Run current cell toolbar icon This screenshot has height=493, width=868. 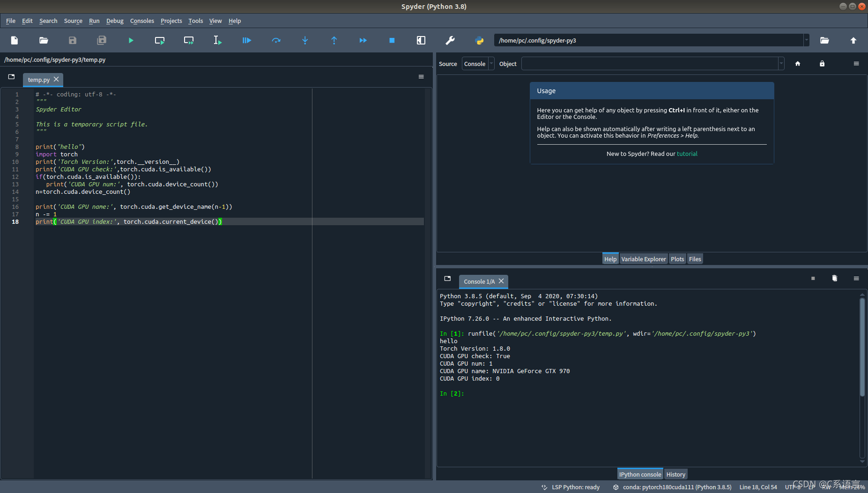(160, 40)
